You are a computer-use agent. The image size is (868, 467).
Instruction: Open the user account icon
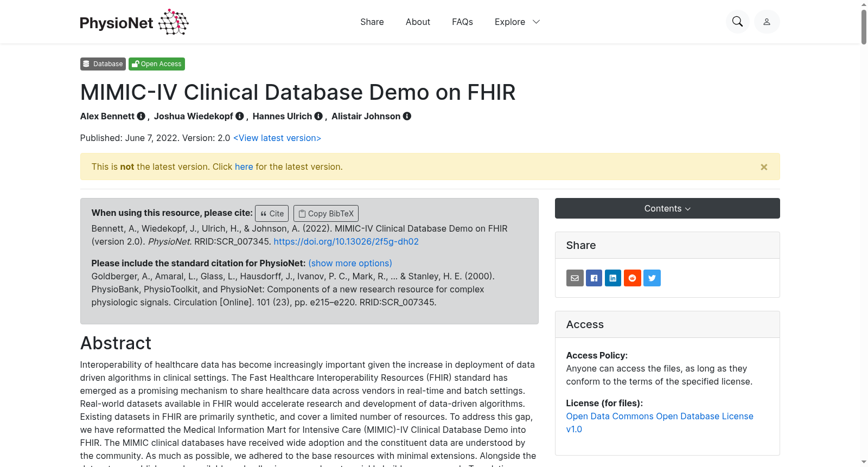[767, 22]
